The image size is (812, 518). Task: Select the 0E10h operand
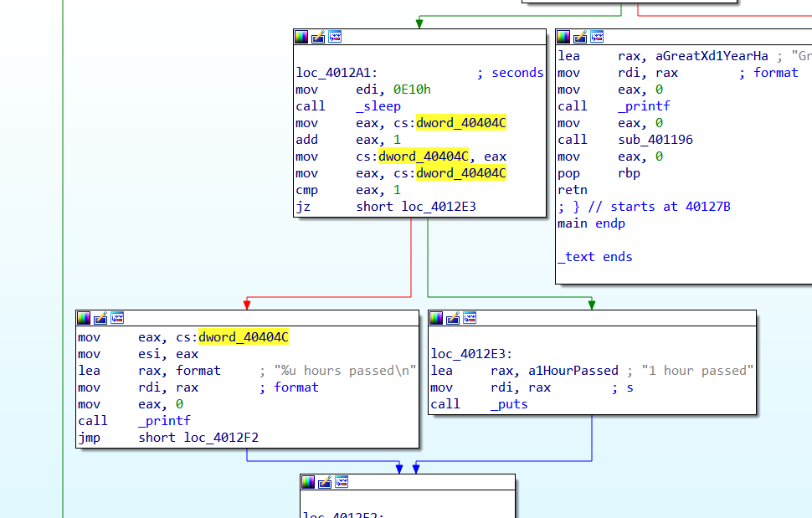coord(412,90)
